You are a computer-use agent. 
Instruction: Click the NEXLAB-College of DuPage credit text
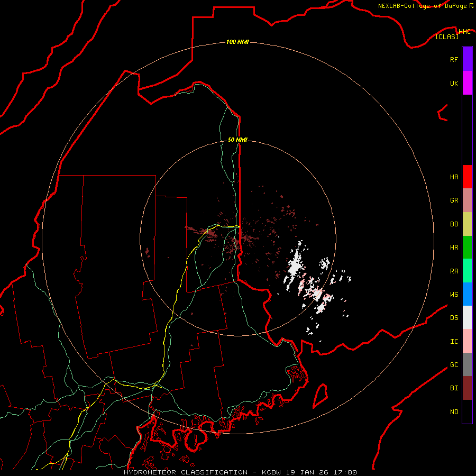pos(422,6)
